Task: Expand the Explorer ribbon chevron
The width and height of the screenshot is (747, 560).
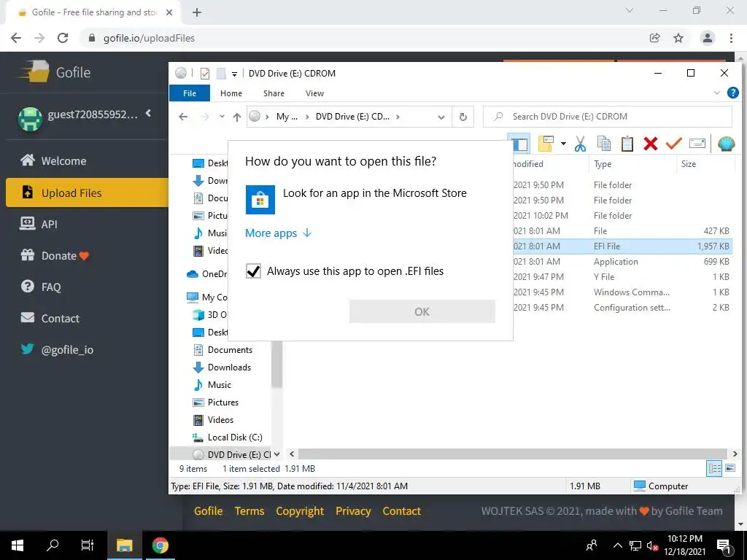Action: [717, 93]
